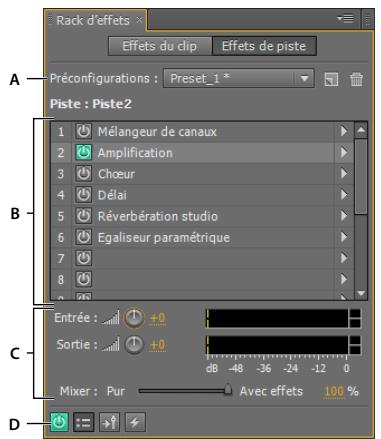Open arrow menu of slot 8
Screen dimensions: 381x439
(x=344, y=279)
